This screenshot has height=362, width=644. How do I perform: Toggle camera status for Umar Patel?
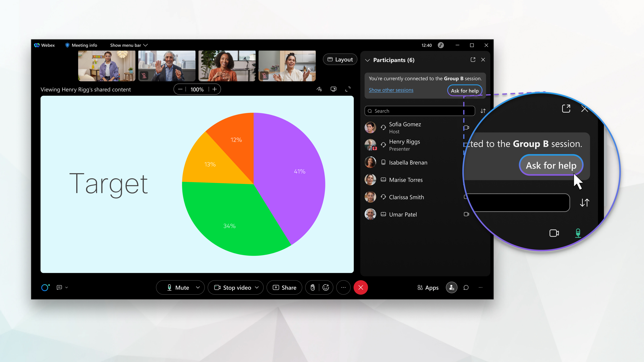point(466,214)
